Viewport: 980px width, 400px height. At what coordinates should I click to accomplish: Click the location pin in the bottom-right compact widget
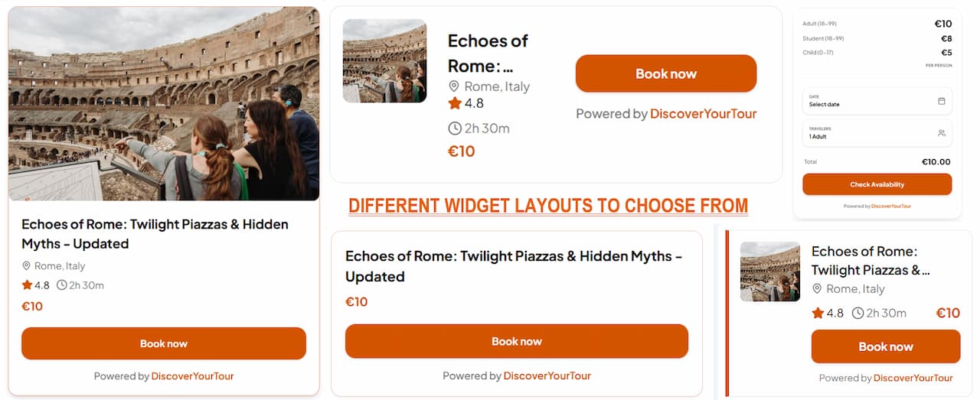click(x=817, y=289)
